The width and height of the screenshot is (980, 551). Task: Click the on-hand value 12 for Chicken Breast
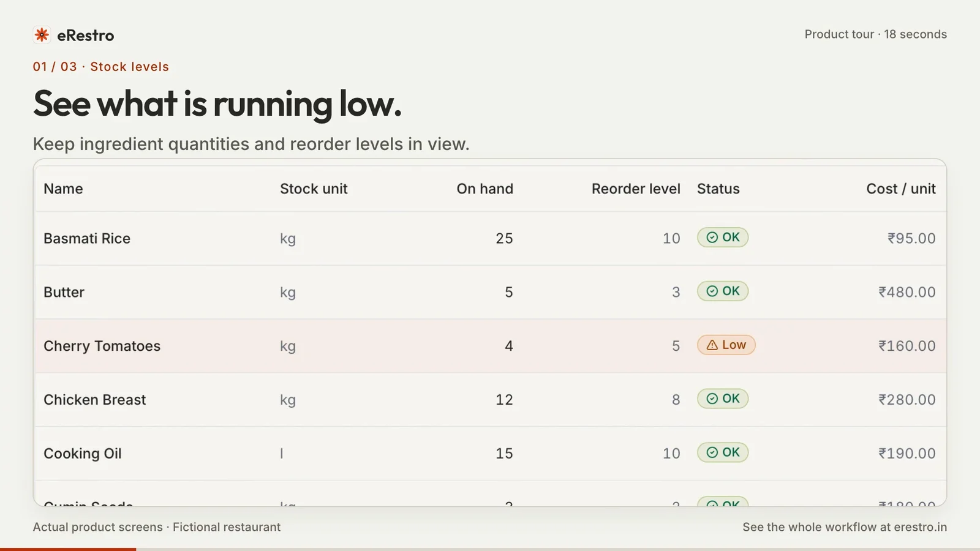pyautogui.click(x=504, y=400)
